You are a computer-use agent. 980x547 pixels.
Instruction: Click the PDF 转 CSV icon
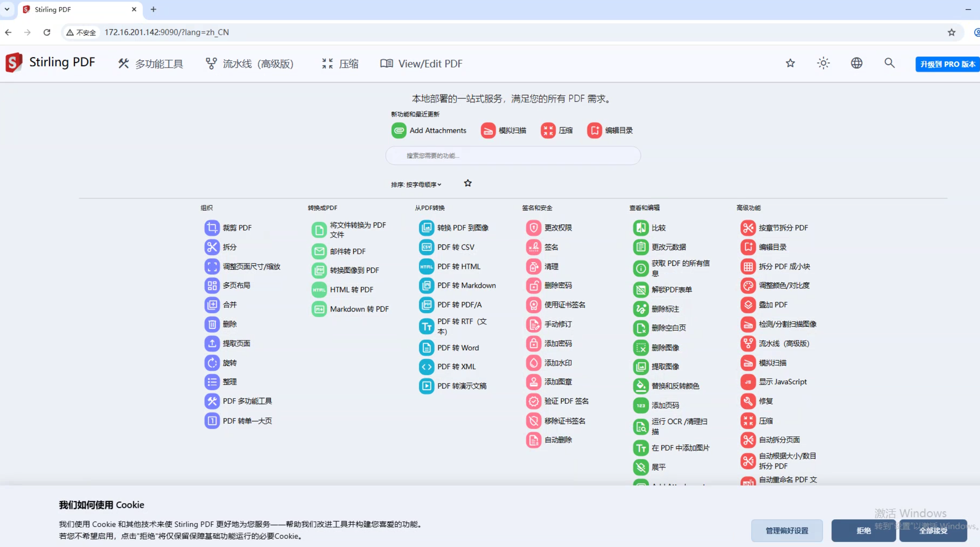click(x=427, y=247)
